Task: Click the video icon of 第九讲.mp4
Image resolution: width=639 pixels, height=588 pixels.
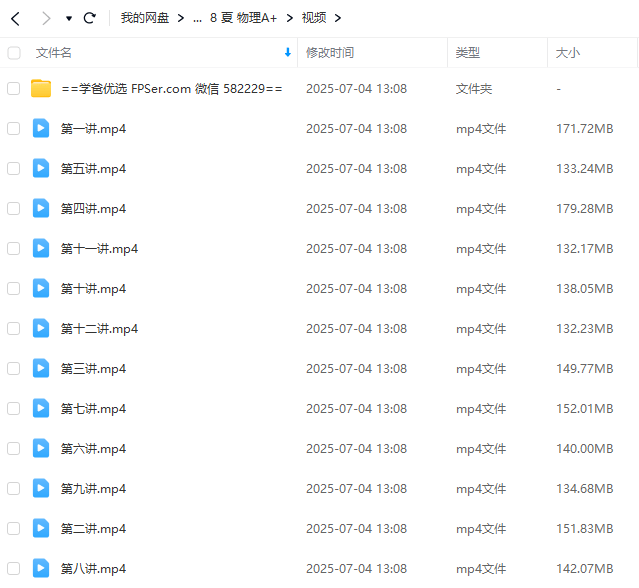Action: coord(41,488)
